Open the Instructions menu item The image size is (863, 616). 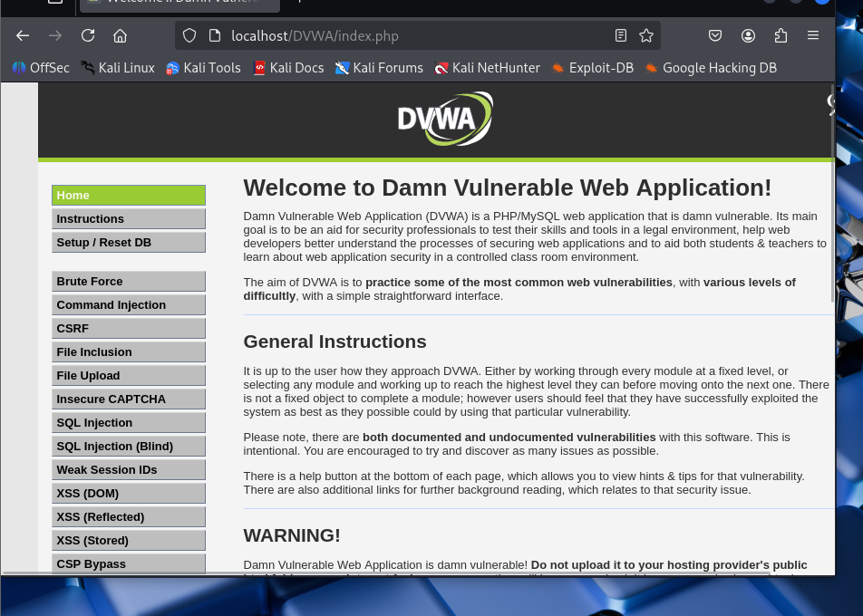[129, 219]
